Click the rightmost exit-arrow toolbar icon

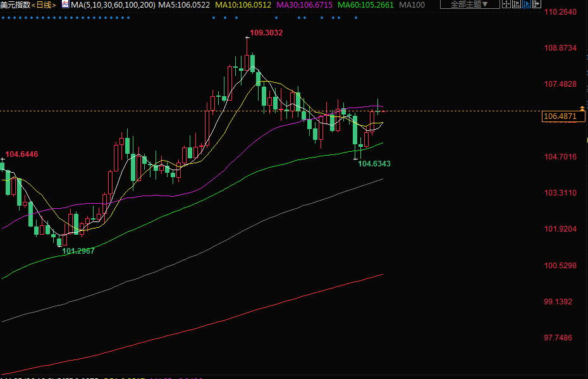[537, 4]
